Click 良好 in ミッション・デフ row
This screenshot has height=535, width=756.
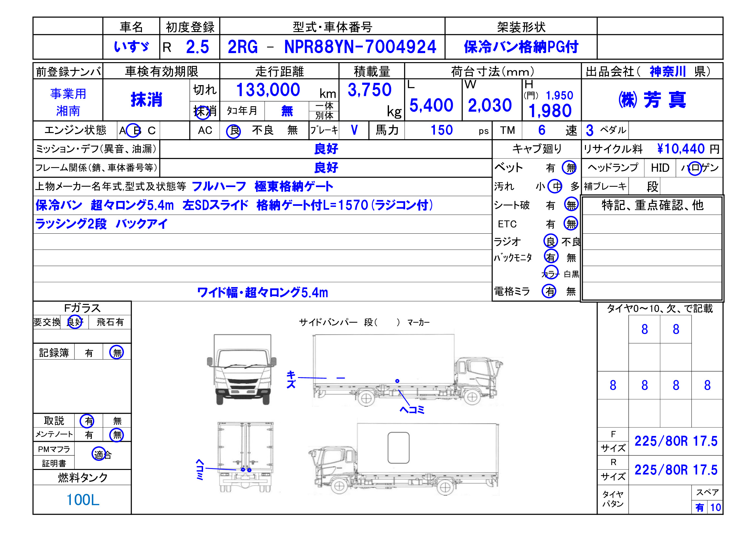pos(326,149)
